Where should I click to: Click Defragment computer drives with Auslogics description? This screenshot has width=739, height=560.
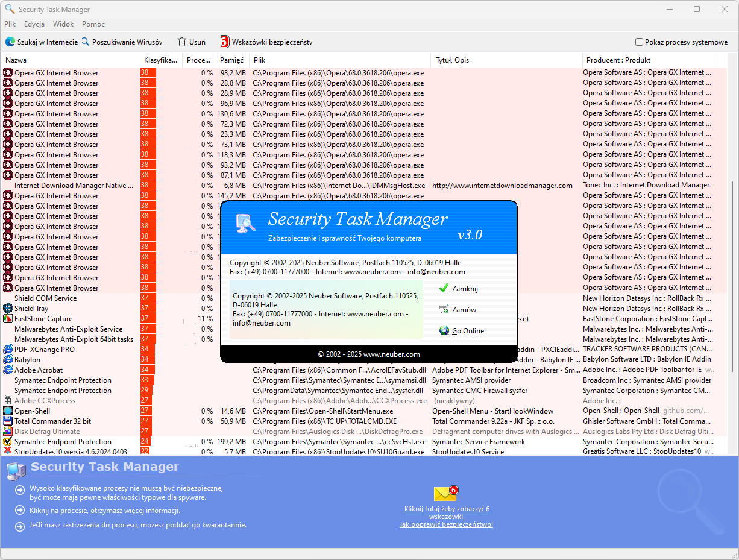point(505,432)
